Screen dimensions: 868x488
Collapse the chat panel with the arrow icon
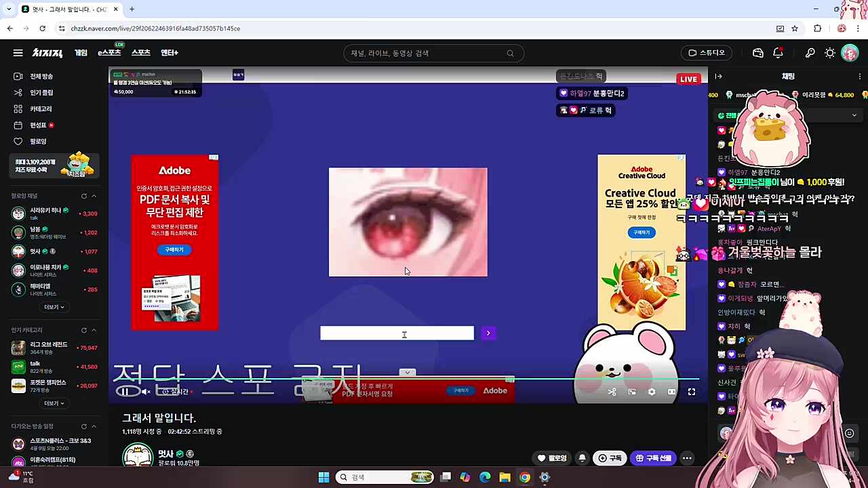tap(719, 77)
